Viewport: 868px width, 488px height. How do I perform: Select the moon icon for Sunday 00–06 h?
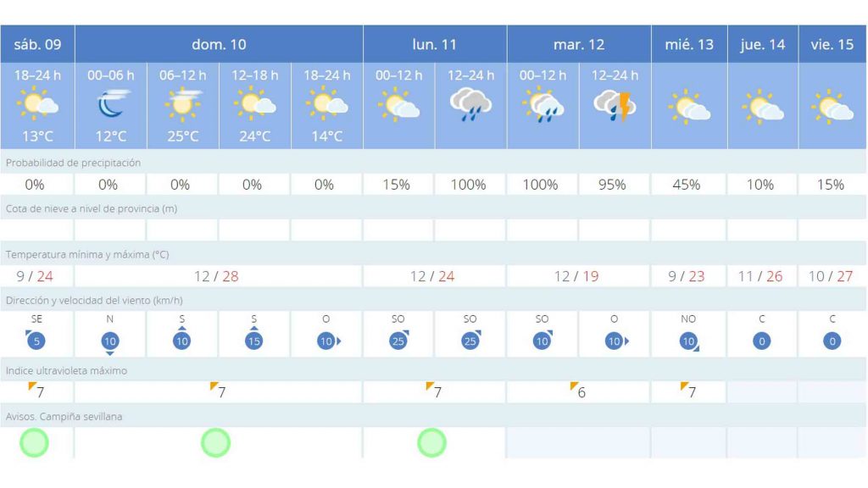(111, 105)
